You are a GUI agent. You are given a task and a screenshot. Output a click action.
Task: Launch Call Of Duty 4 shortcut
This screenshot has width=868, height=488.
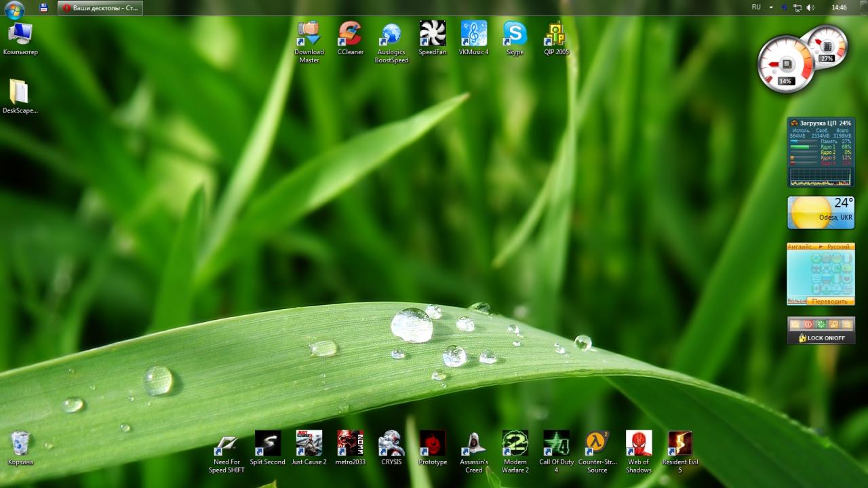(557, 452)
